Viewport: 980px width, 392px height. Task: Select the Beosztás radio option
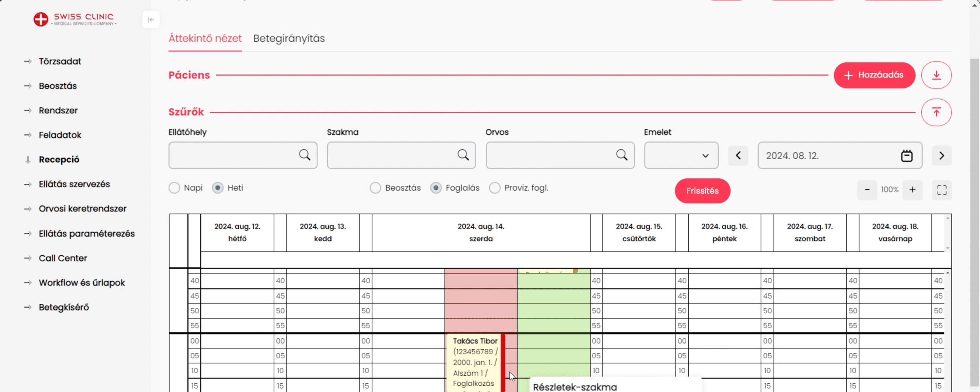(375, 188)
